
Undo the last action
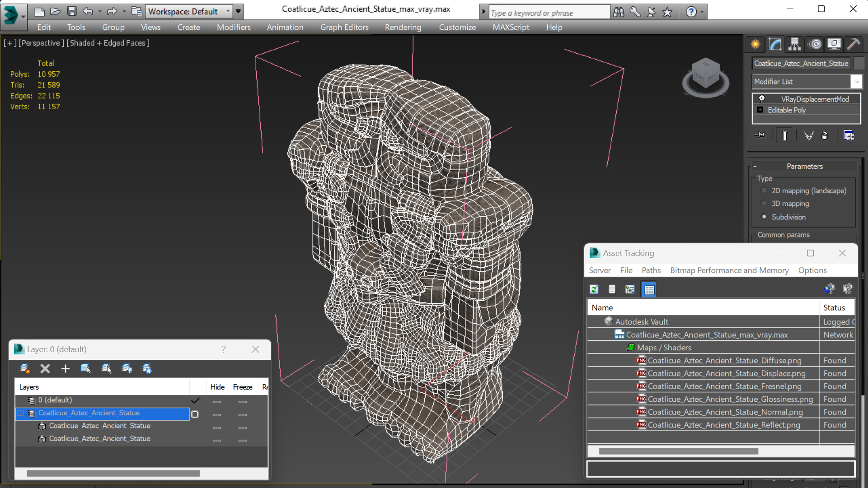88,11
